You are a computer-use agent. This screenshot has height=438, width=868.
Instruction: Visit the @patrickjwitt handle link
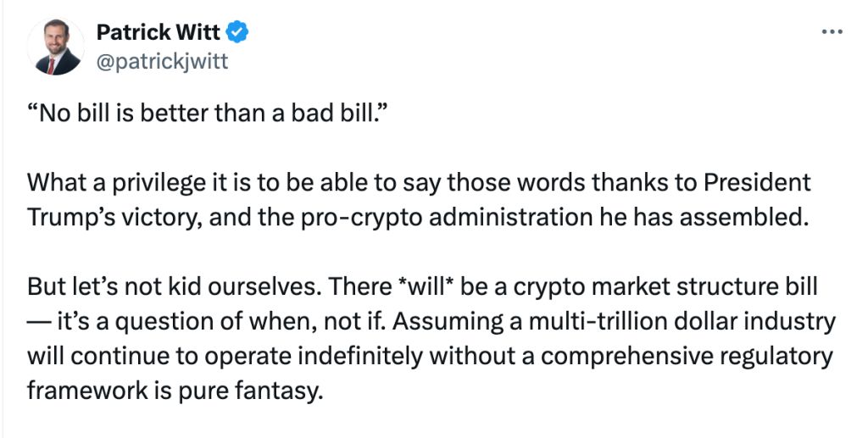pos(162,61)
